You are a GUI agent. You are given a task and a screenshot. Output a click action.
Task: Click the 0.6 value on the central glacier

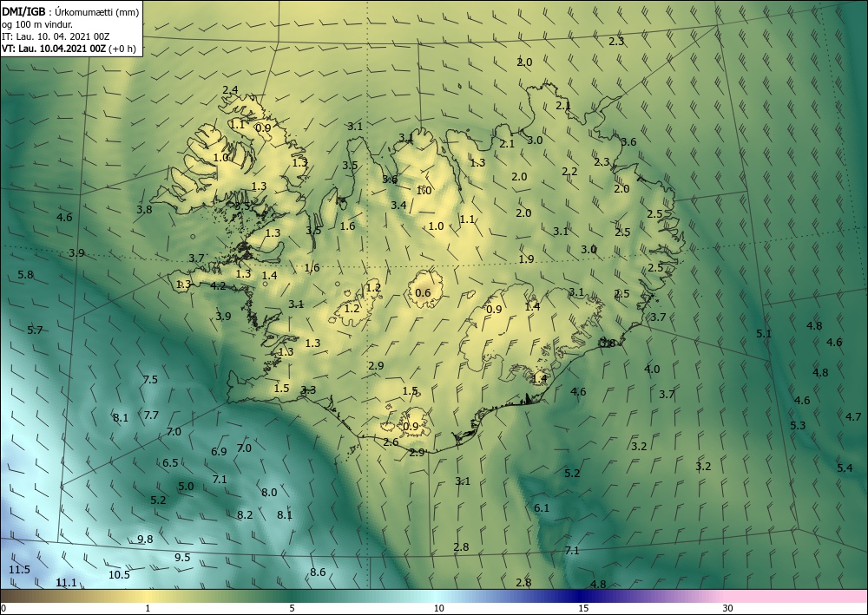coord(423,292)
